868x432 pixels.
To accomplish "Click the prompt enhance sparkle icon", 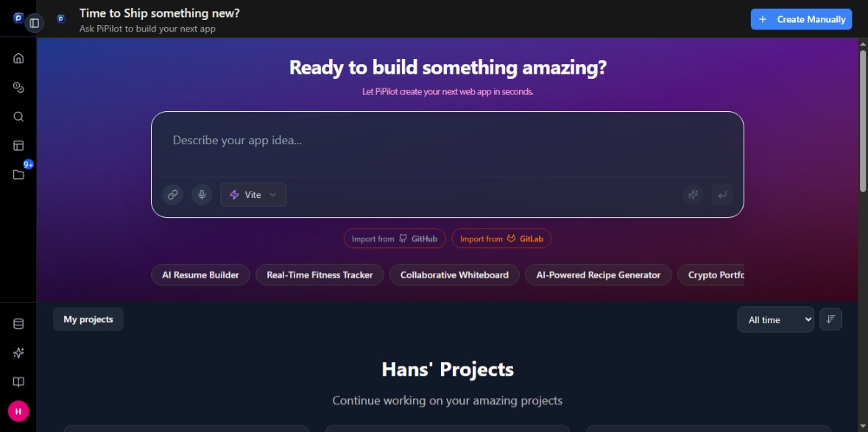I will 692,194.
